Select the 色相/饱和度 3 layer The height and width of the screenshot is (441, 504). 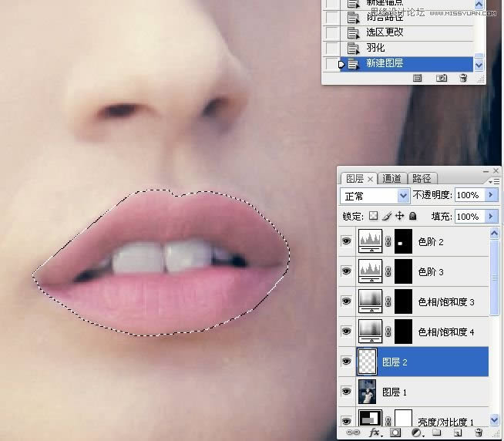(x=445, y=302)
